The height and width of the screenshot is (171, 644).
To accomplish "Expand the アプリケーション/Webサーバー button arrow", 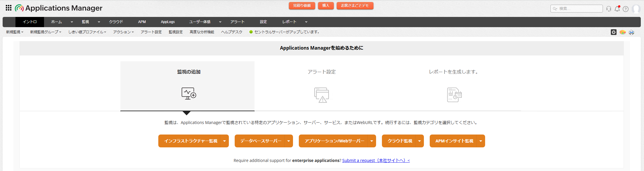I will tap(372, 141).
